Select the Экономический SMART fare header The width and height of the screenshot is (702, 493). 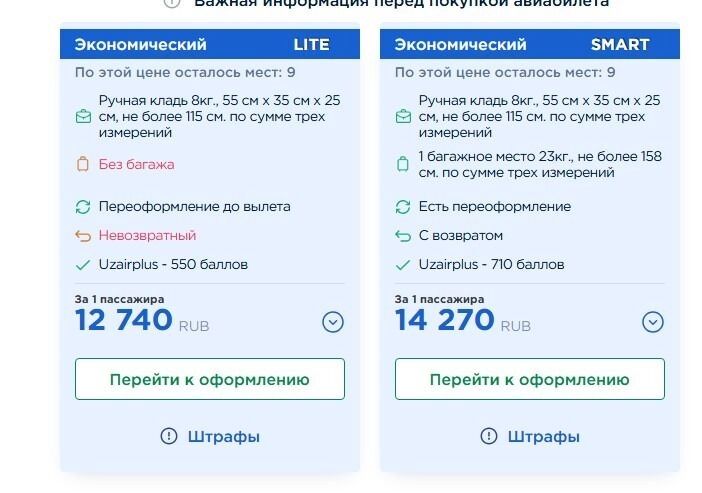[x=530, y=45]
